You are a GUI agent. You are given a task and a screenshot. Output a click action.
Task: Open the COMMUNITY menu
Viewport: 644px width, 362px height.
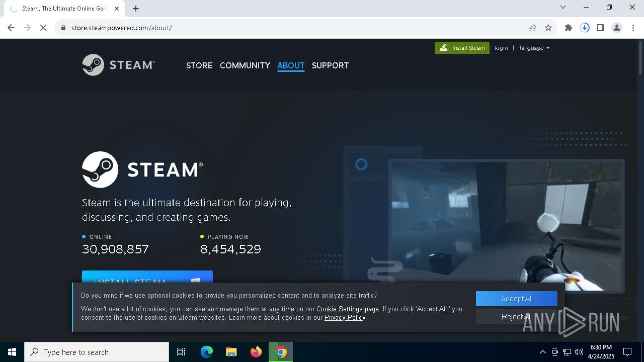point(245,65)
